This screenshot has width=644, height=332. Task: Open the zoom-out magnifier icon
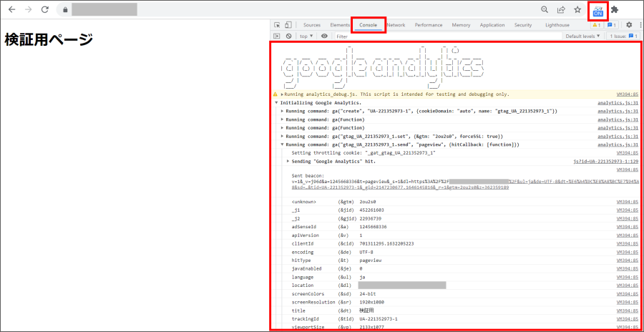pyautogui.click(x=545, y=10)
